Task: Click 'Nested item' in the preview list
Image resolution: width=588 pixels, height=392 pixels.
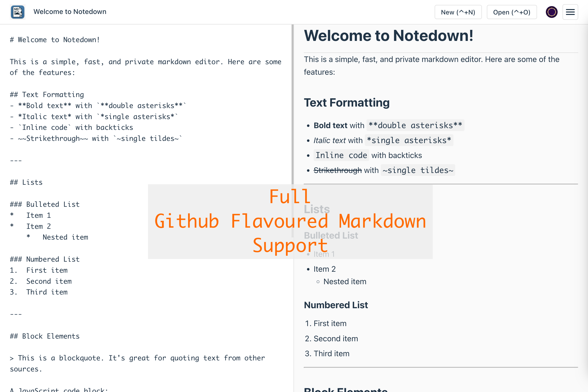Action: [345, 281]
